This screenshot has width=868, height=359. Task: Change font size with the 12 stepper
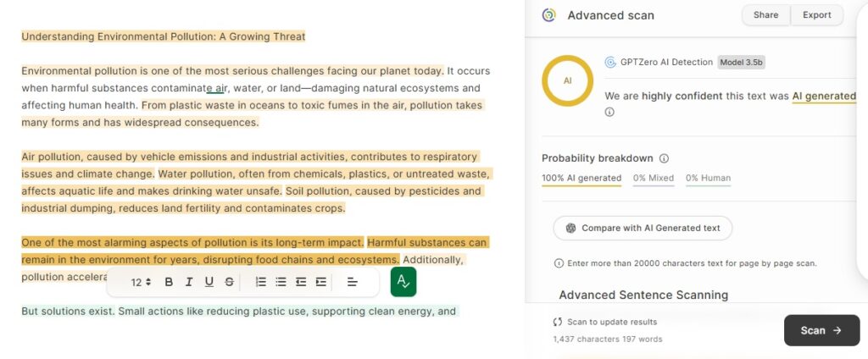click(x=141, y=282)
